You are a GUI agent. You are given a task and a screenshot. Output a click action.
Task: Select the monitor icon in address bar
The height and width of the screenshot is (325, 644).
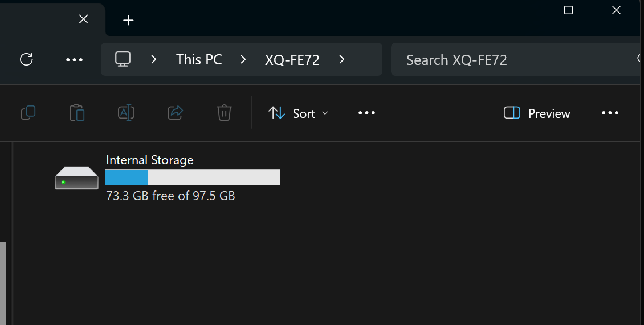[x=123, y=59]
